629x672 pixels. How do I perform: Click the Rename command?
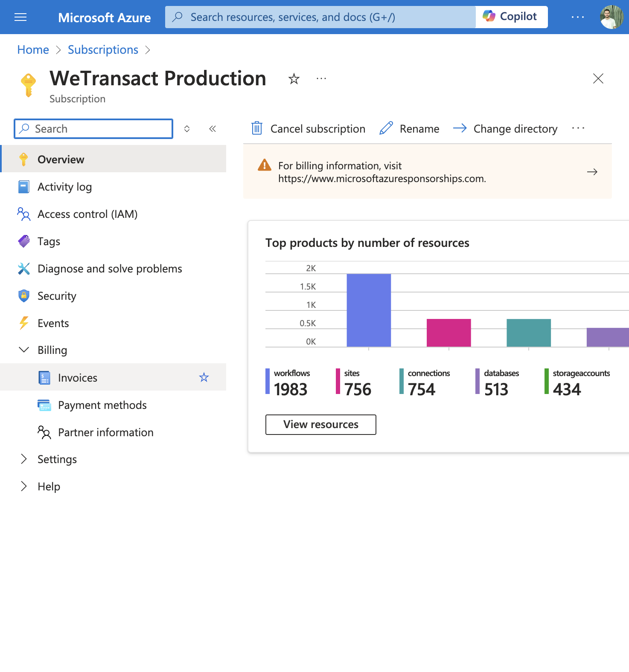pos(409,128)
